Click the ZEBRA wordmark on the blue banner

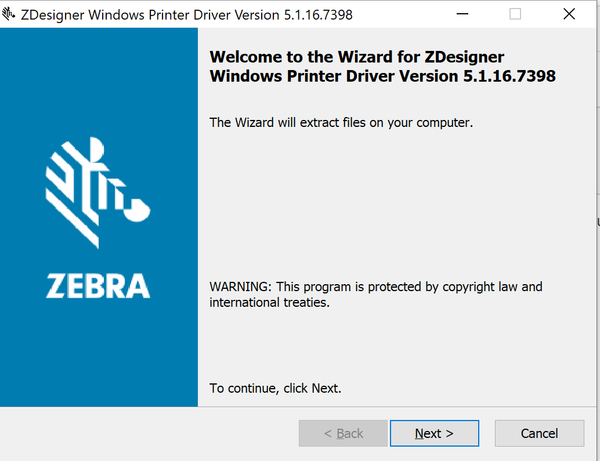click(98, 286)
